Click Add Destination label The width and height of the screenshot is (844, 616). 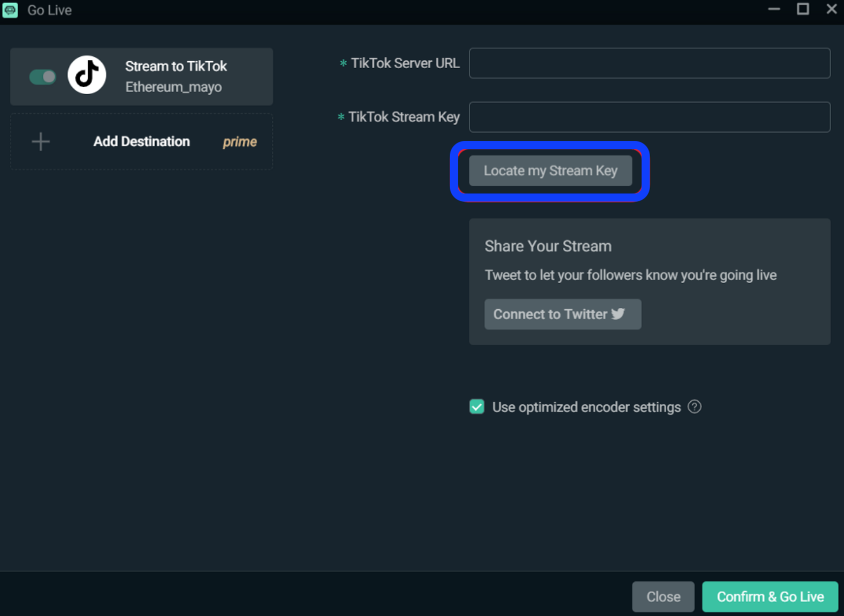point(142,141)
